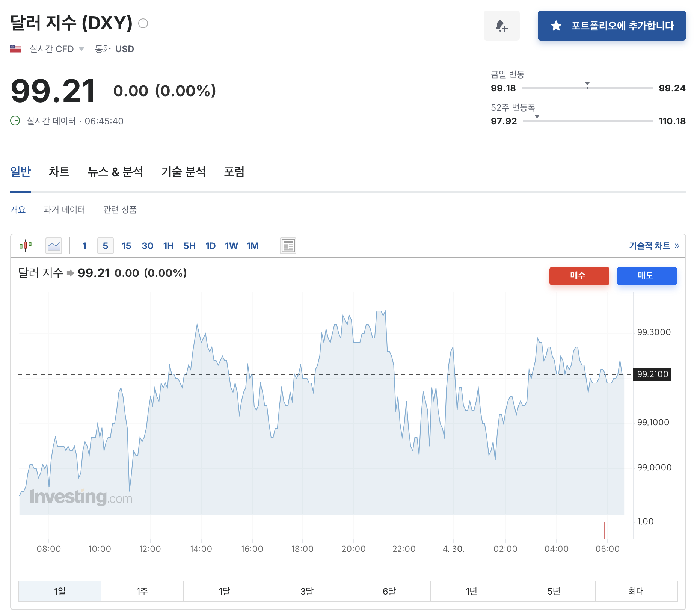Set chart interval to 5H
This screenshot has height=616, width=697.
click(190, 246)
